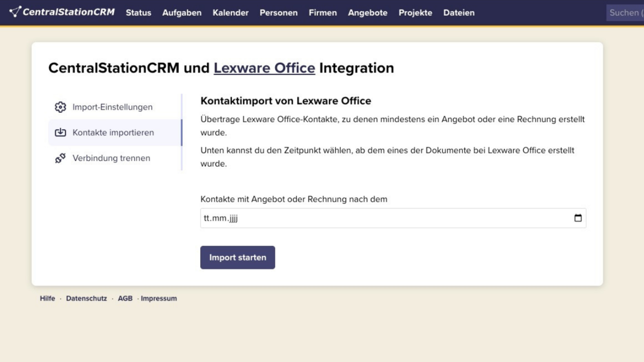The image size is (644, 362).
Task: Open the Datenschutz footer link
Action: click(86, 298)
